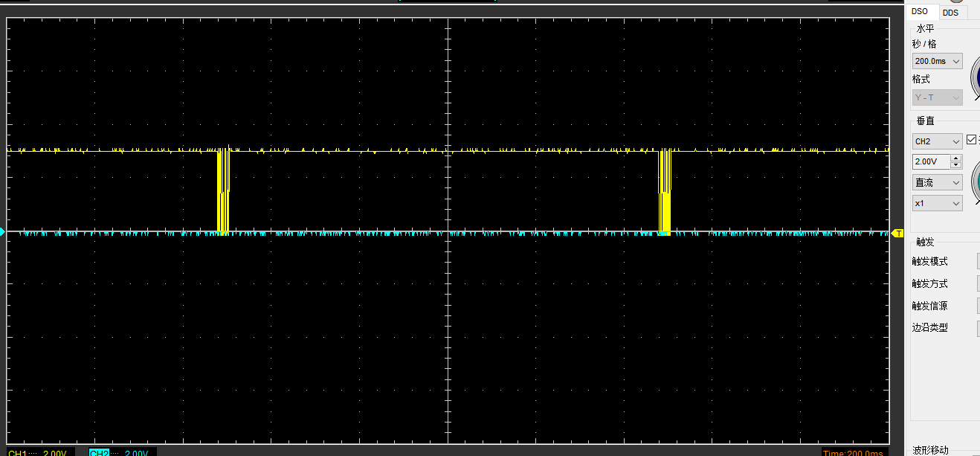
Task: Decrease the 2.00V value with down arrow
Action: [956, 166]
